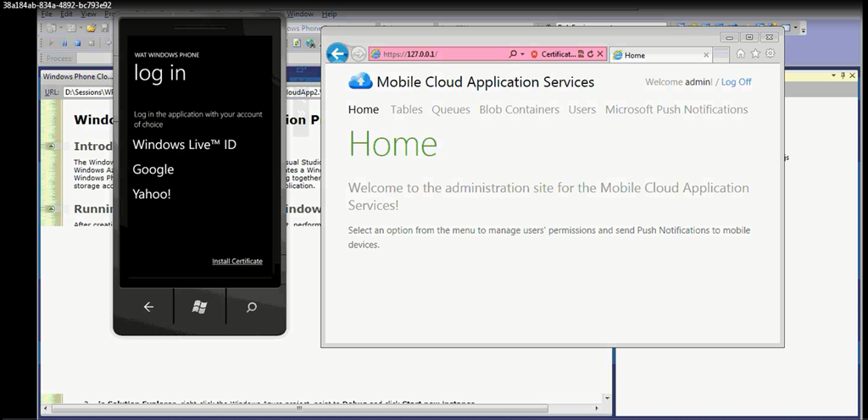Click the search magnifier in address bar
The height and width of the screenshot is (420, 868).
513,54
